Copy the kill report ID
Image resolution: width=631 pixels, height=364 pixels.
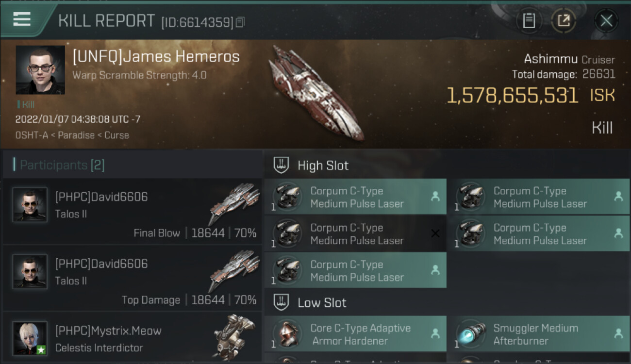point(241,22)
